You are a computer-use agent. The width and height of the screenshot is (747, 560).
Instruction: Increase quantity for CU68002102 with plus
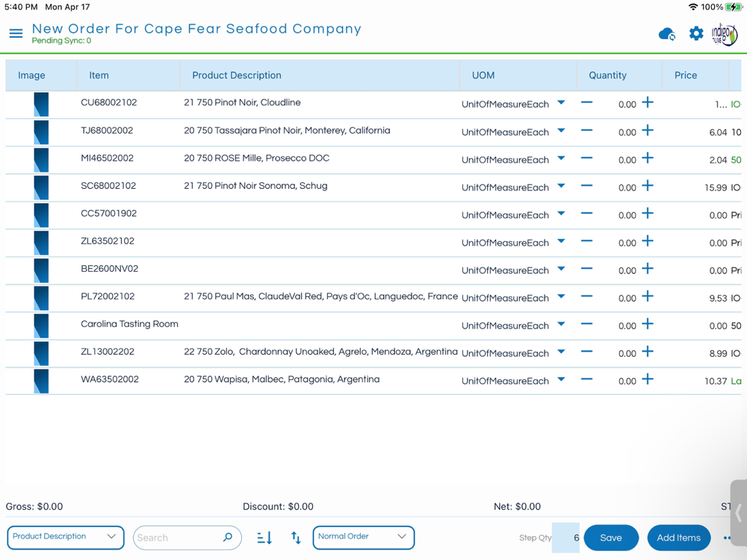(x=648, y=102)
